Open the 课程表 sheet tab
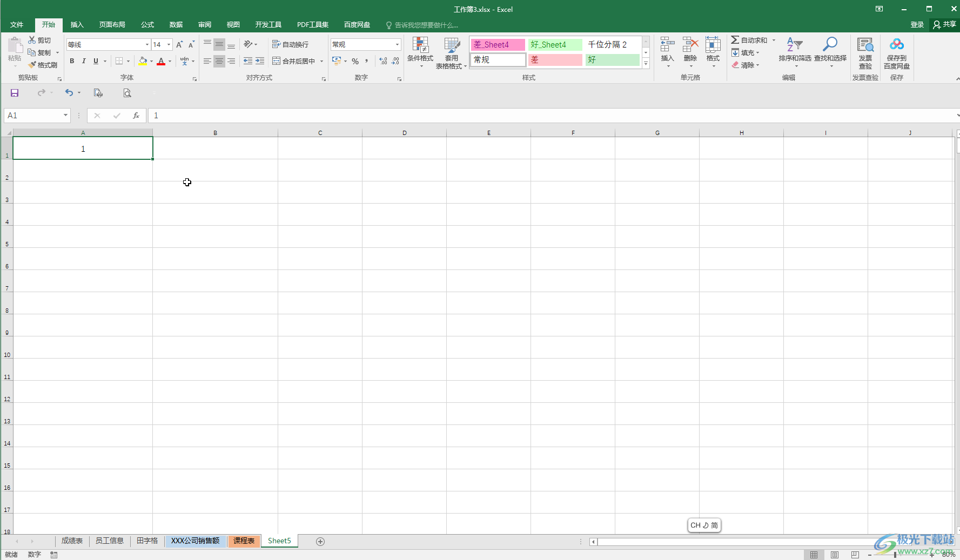Screen dimensions: 960x560 tap(244, 541)
